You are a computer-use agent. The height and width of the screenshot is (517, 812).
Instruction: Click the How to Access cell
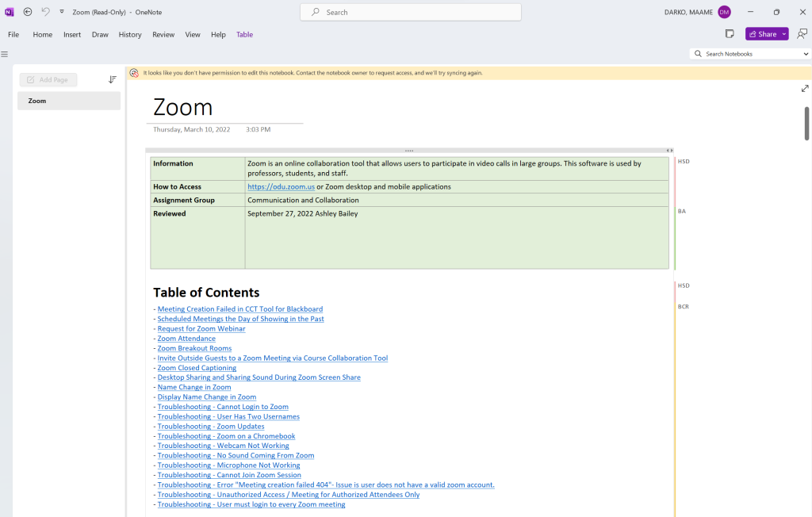(x=197, y=187)
